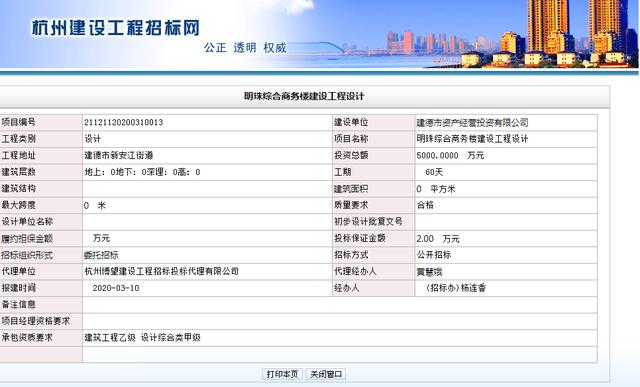Viewport: 640px width, 387px height.
Task: Click 地上: 0地下: 0深埋: 0高: 0 value
Action: [x=142, y=172]
